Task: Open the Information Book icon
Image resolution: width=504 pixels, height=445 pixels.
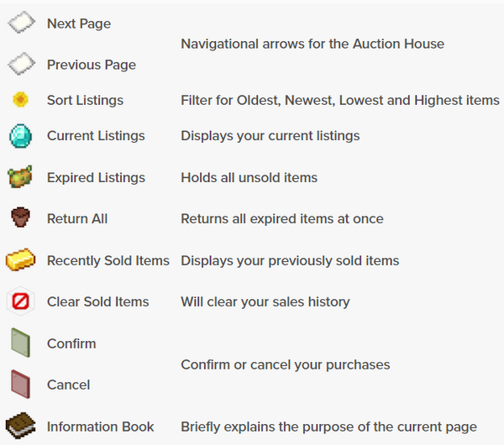Action: [x=20, y=426]
